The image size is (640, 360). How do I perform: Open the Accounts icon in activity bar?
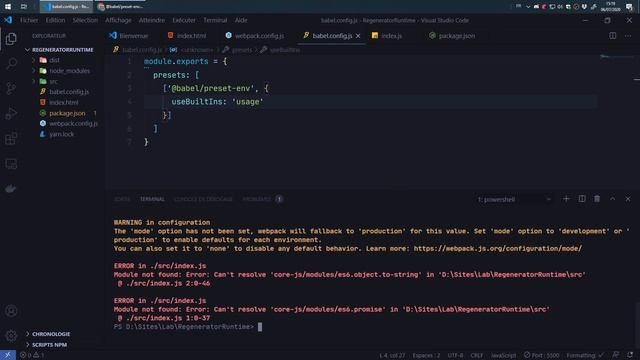[x=11, y=311]
